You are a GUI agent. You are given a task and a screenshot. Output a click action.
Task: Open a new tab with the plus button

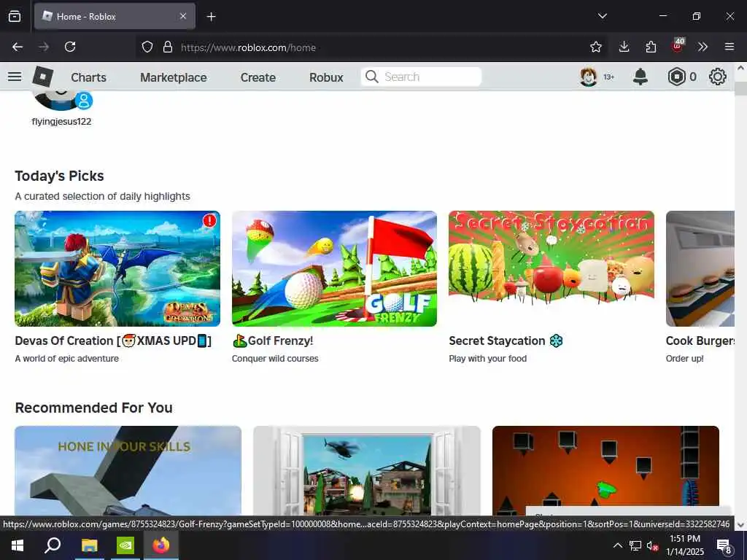click(x=211, y=17)
